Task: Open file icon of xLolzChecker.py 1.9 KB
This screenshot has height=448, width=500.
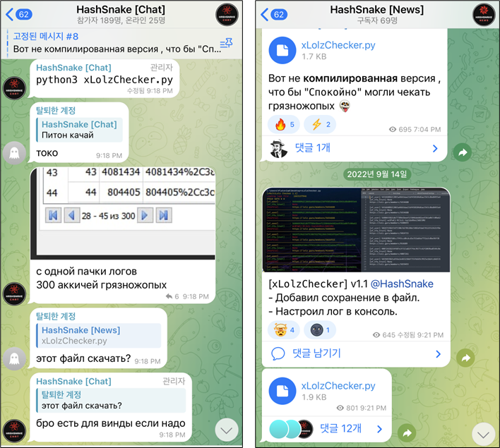Action: click(282, 391)
